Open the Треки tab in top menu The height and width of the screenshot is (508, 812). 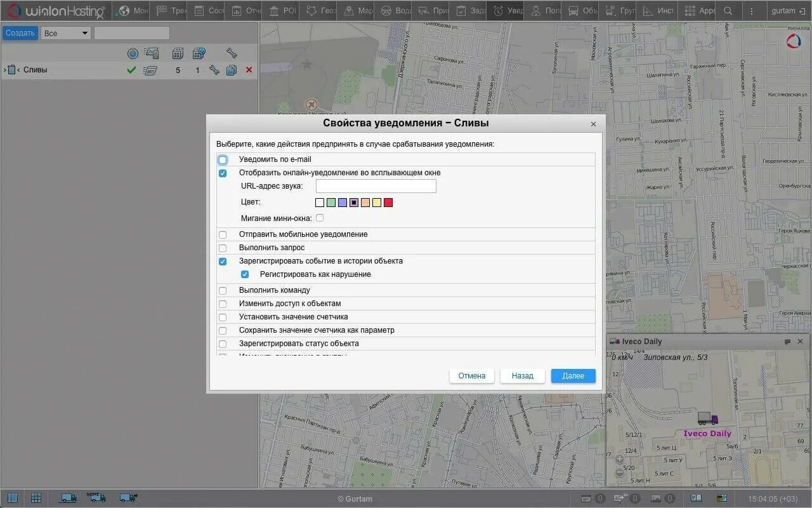(x=169, y=11)
